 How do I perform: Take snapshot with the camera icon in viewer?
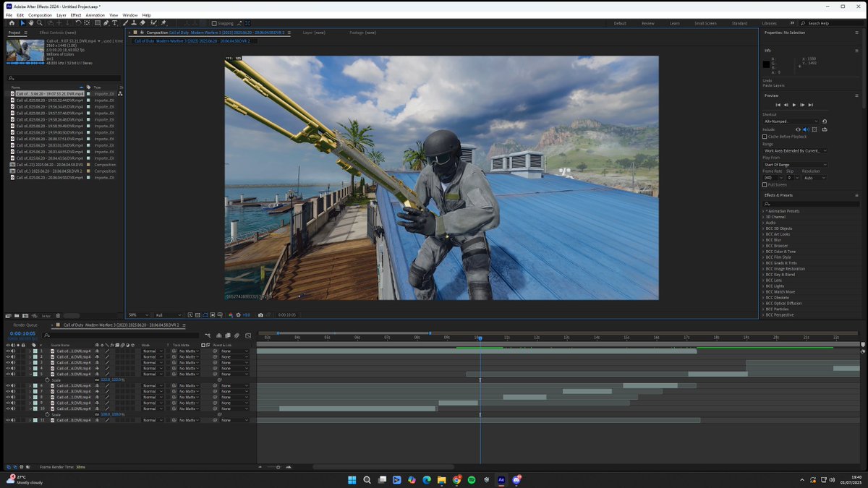tap(260, 314)
